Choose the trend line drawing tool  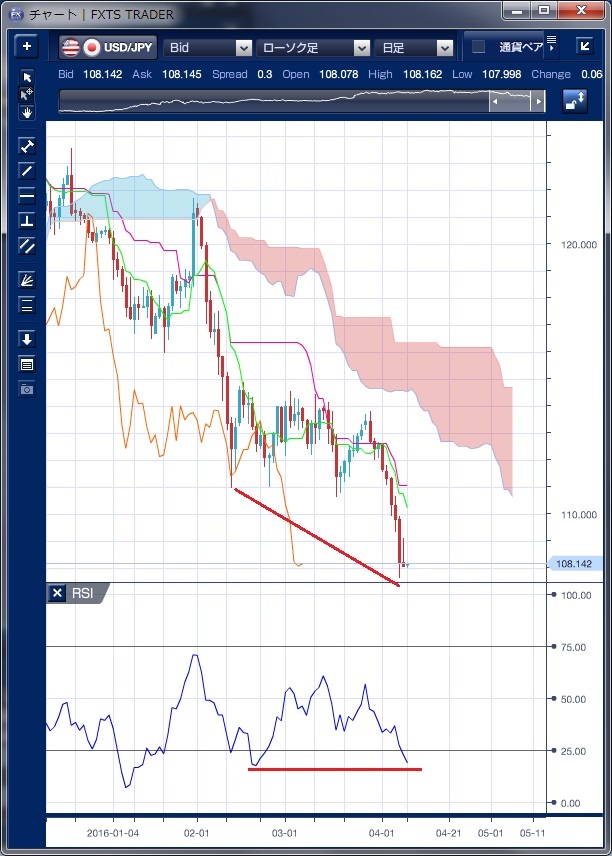[27, 170]
